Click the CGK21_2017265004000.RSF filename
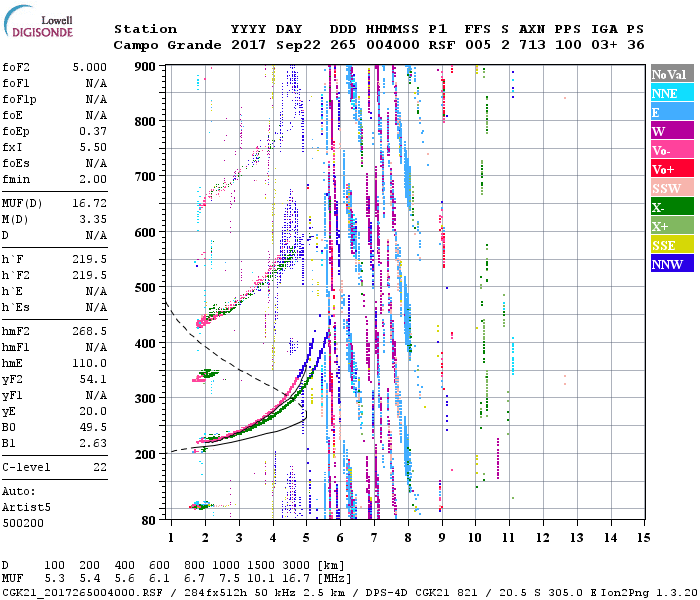The width and height of the screenshot is (700, 600). pyautogui.click(x=82, y=592)
